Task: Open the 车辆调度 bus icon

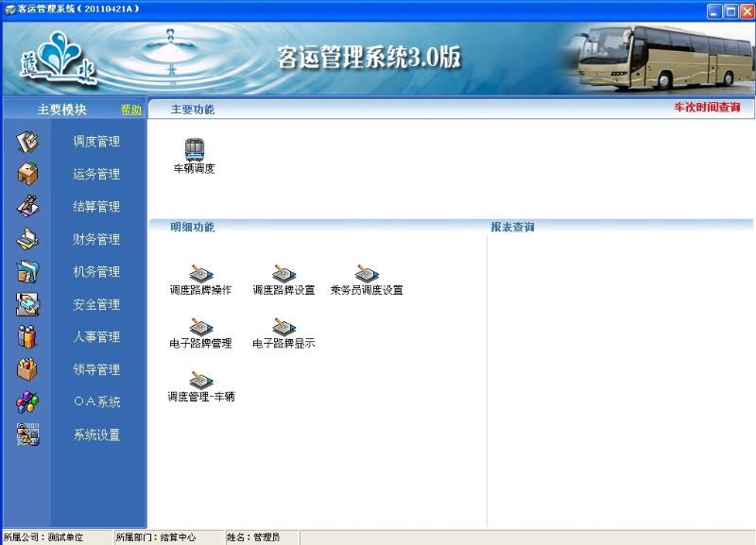Action: click(x=195, y=149)
